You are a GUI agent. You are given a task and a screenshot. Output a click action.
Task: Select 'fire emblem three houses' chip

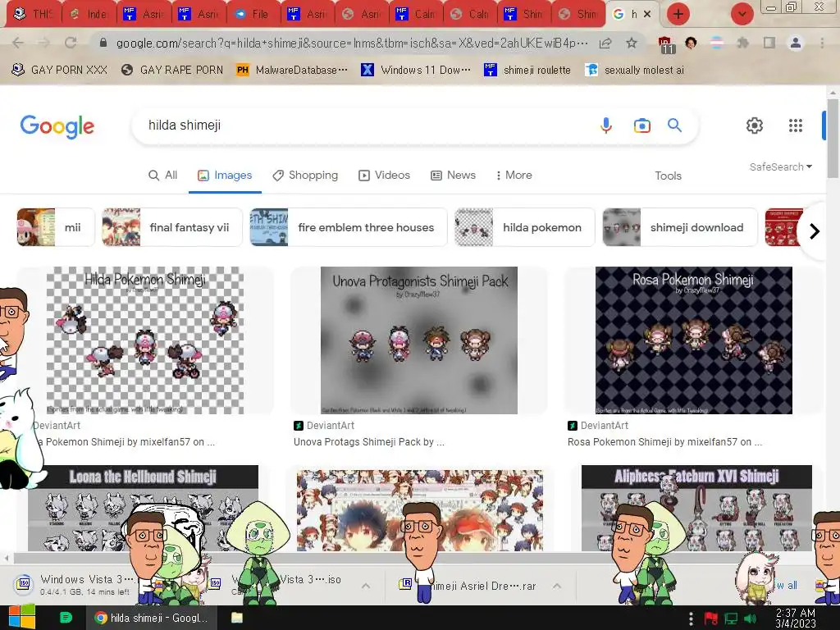point(348,227)
